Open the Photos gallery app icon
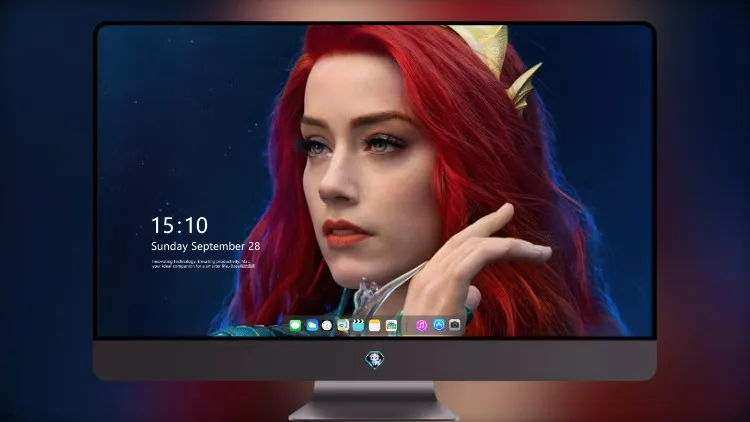The height and width of the screenshot is (422, 750). pyautogui.click(x=391, y=326)
